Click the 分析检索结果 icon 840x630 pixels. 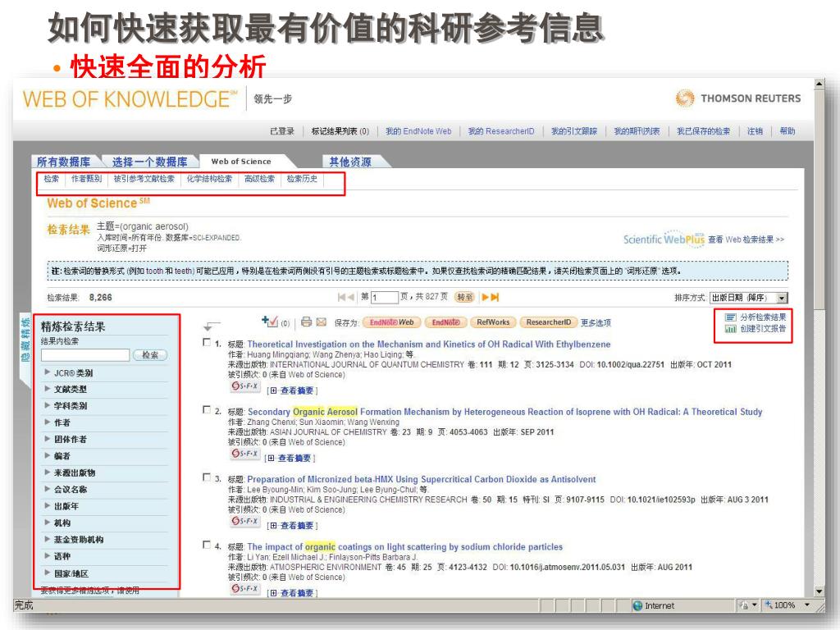pyautogui.click(x=730, y=317)
